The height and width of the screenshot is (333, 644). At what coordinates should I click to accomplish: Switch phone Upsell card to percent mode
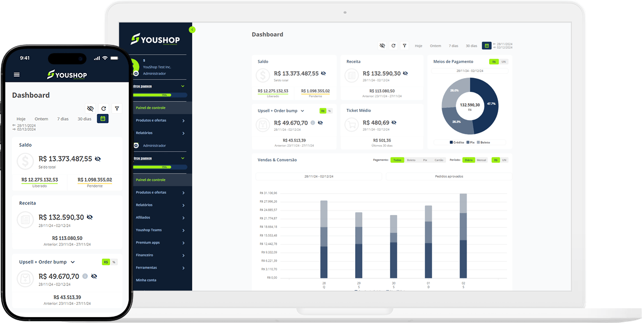tap(114, 262)
